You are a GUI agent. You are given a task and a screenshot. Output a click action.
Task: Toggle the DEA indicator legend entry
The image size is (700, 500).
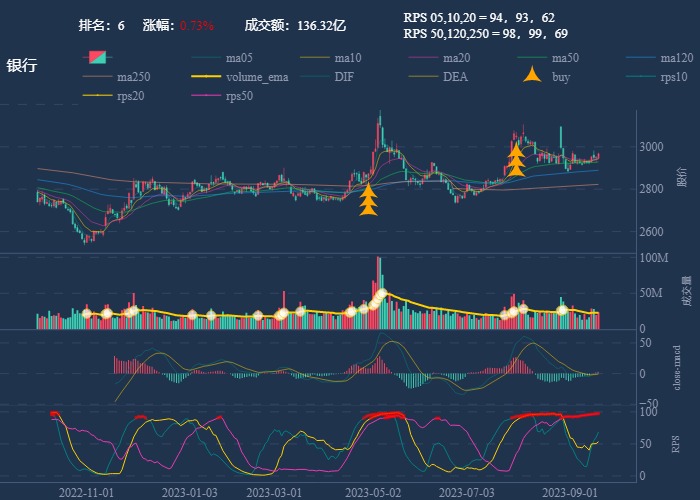coord(423,77)
